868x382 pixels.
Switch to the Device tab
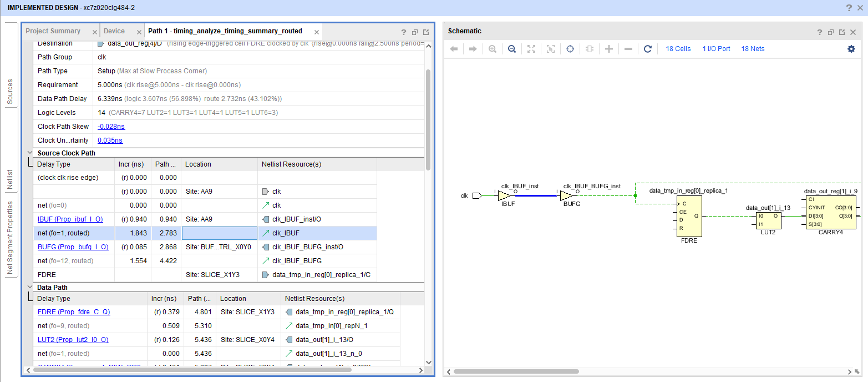pos(114,31)
